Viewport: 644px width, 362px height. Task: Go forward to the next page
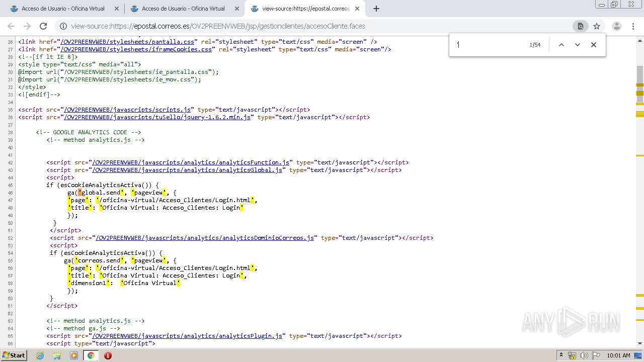pos(27,26)
